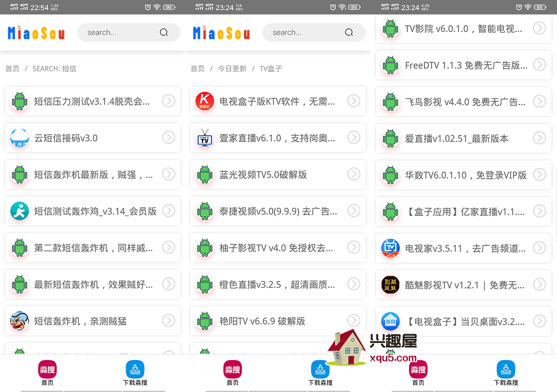The image size is (557, 392).
Task: Tap the MiaoSou logo on the 短信 search screen
Action: click(x=36, y=33)
